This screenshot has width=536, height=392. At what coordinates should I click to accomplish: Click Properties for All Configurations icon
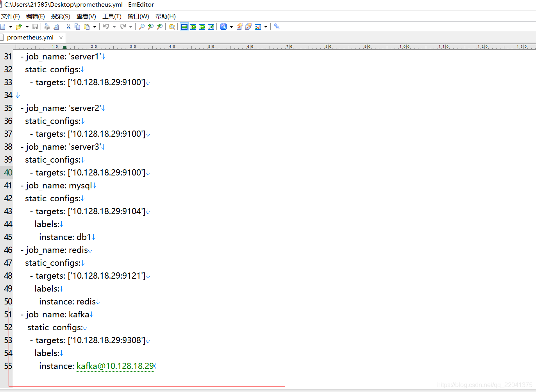click(x=248, y=27)
